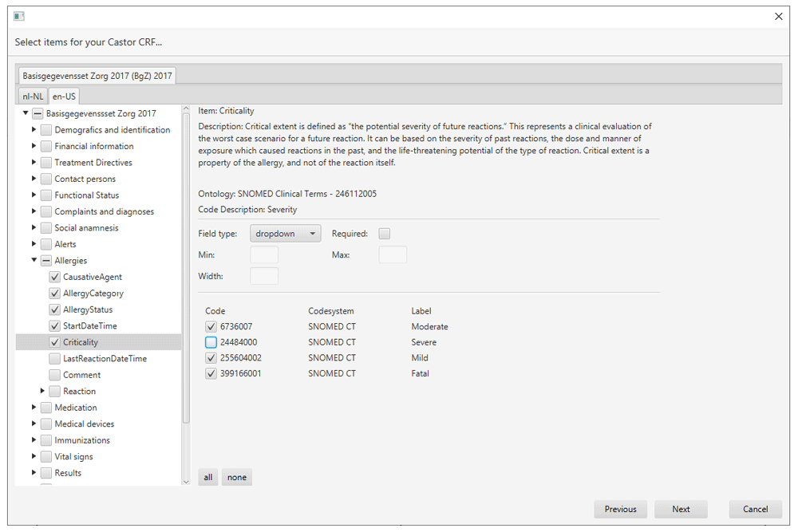Viewport: 798px width, 532px height.
Task: Open the Field type dropdown
Action: (285, 234)
